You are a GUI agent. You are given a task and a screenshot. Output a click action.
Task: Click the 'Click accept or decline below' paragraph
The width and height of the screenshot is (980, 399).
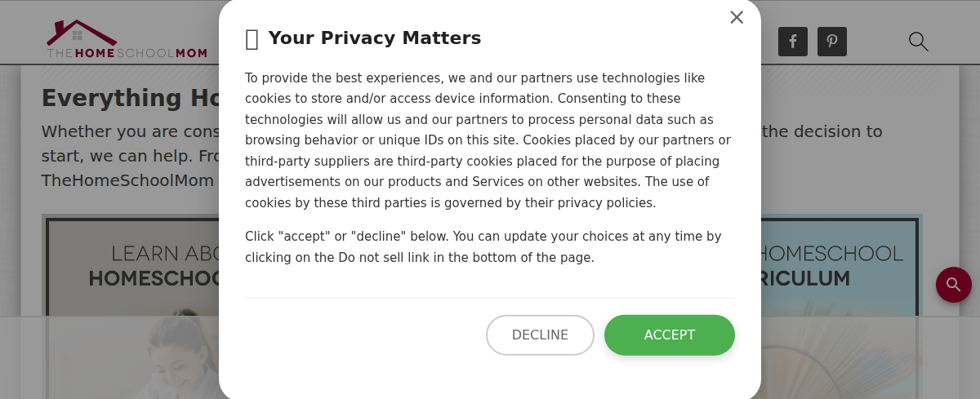tap(483, 246)
